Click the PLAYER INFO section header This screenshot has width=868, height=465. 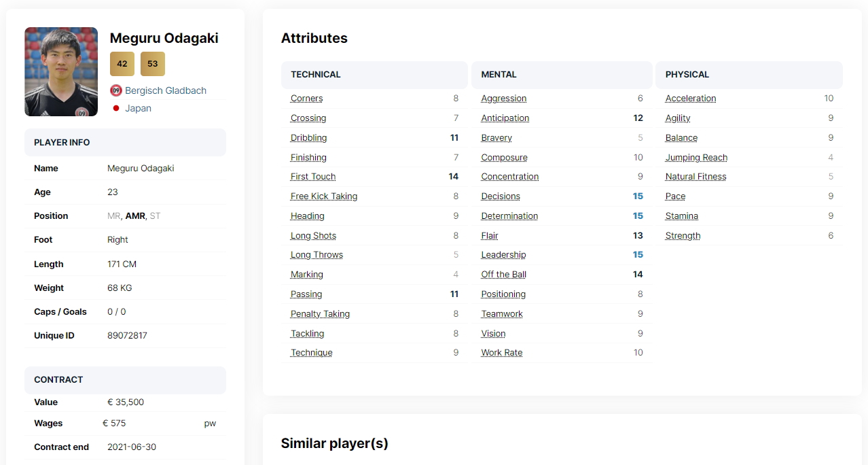click(125, 143)
